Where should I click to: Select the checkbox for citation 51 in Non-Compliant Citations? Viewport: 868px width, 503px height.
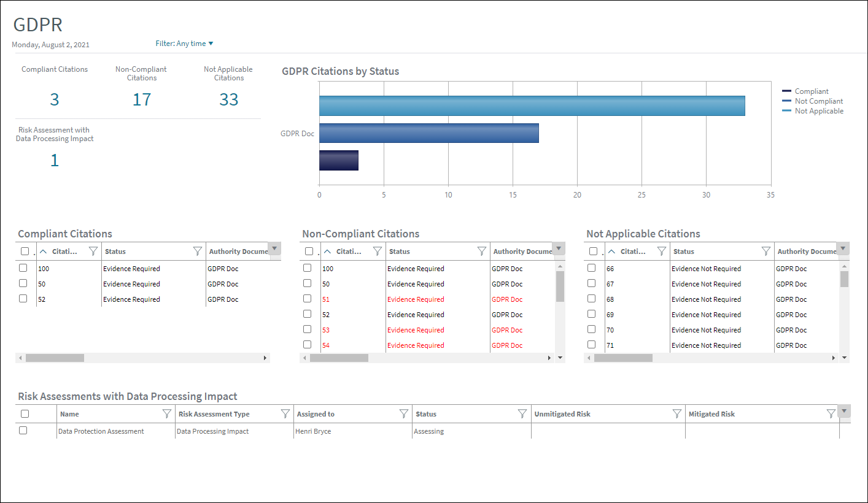tap(307, 298)
